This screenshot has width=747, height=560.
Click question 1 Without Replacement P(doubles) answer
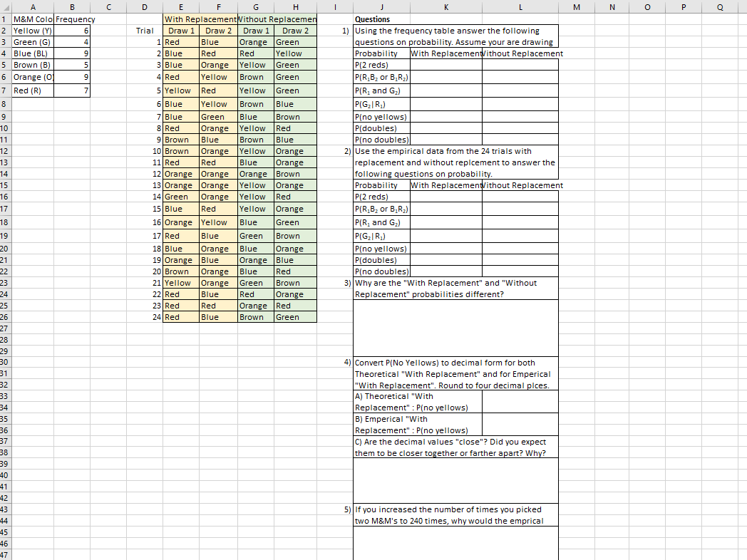click(520, 128)
